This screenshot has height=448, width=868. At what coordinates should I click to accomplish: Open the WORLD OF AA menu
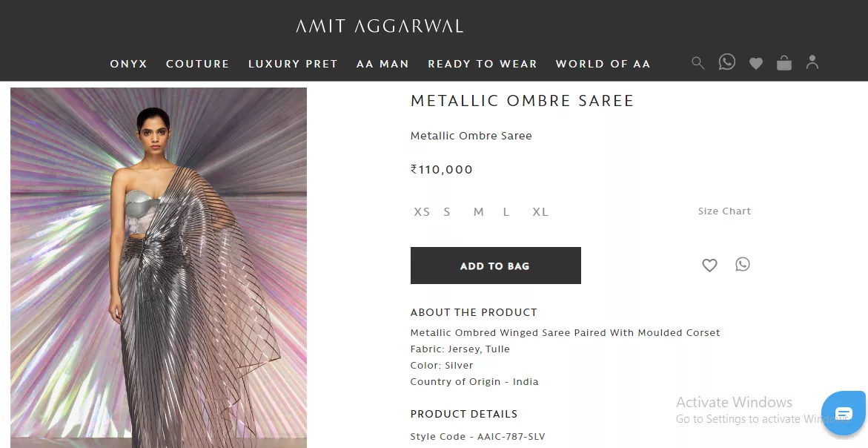(x=603, y=64)
